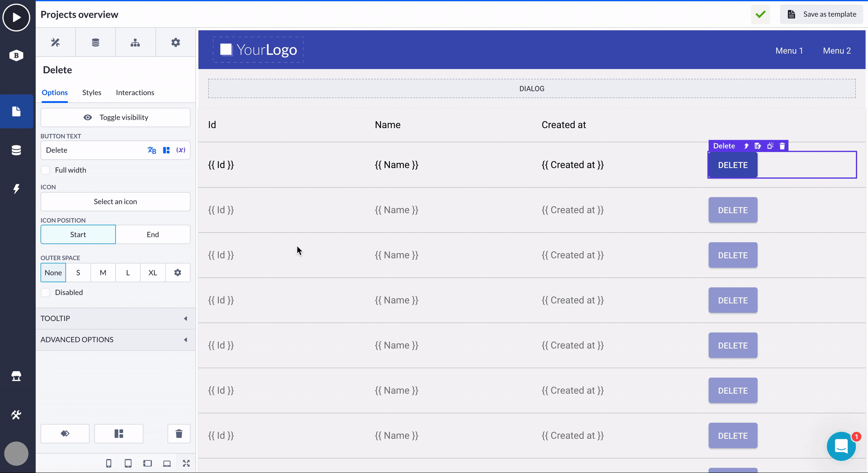This screenshot has height=473, width=868.
Task: Open the tools wrench icon in sidebar
Action: tap(16, 415)
